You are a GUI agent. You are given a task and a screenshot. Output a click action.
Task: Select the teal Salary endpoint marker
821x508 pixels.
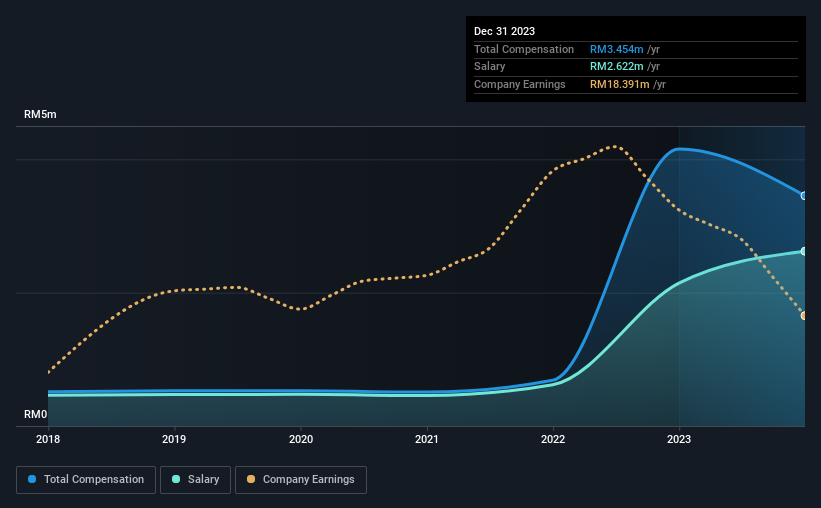coord(804,251)
